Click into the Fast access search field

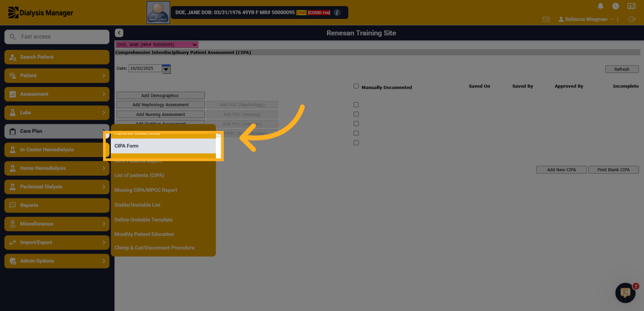(57, 37)
